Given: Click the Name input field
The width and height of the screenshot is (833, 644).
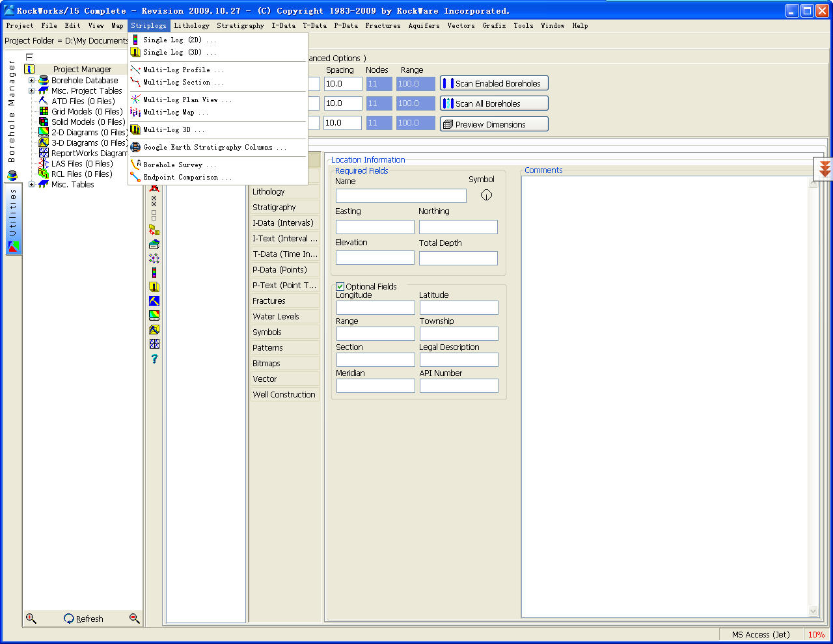Looking at the screenshot, I should tap(401, 196).
